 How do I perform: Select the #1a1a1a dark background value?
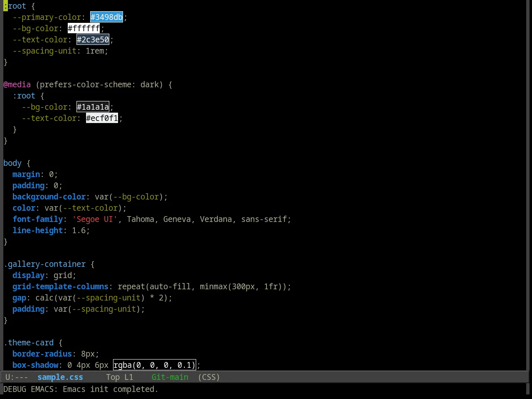93,107
